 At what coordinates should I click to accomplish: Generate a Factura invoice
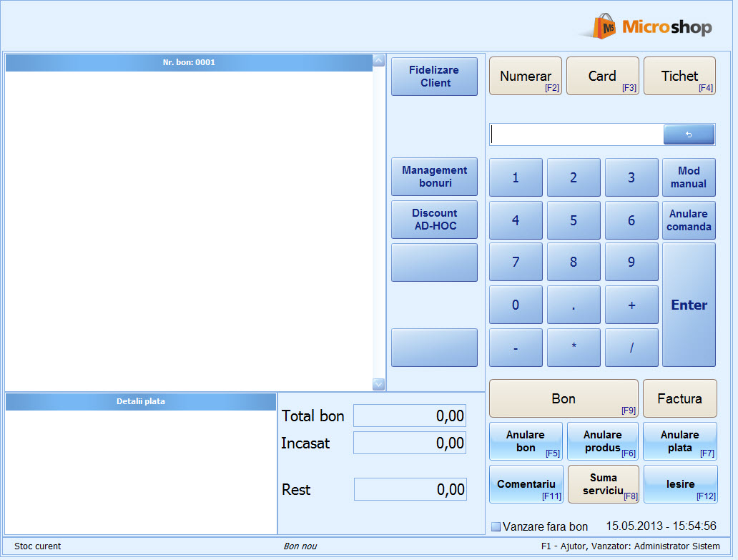coord(679,398)
